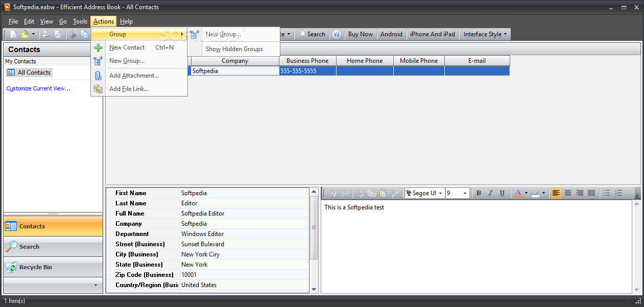Insert a bulleted list in note
644x307 pixels.
pyautogui.click(x=607, y=193)
